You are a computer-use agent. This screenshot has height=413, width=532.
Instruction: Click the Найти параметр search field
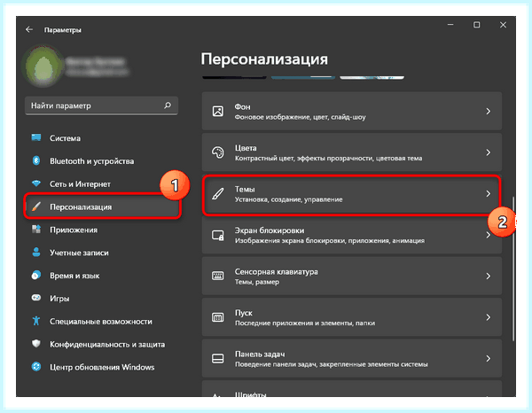pos(101,105)
